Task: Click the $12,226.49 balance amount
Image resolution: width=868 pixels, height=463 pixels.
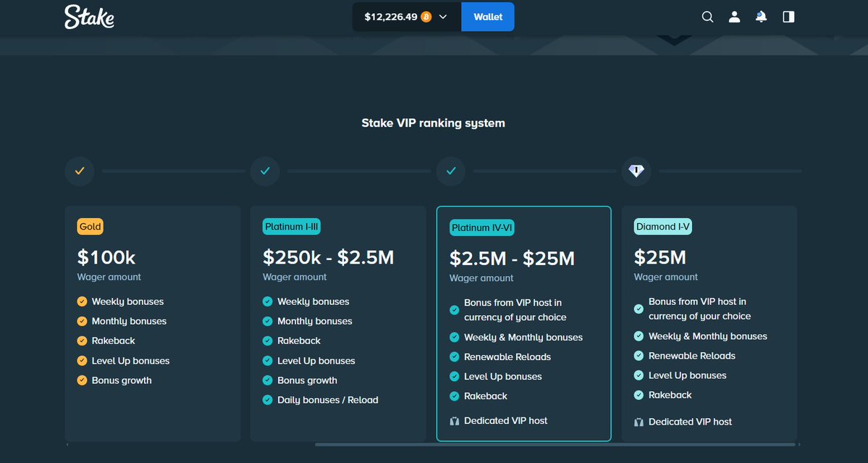Action: (391, 17)
